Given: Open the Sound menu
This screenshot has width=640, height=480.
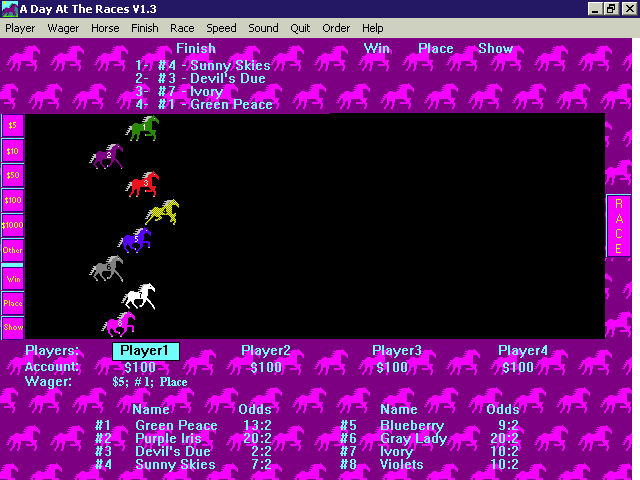Looking at the screenshot, I should [x=263, y=28].
